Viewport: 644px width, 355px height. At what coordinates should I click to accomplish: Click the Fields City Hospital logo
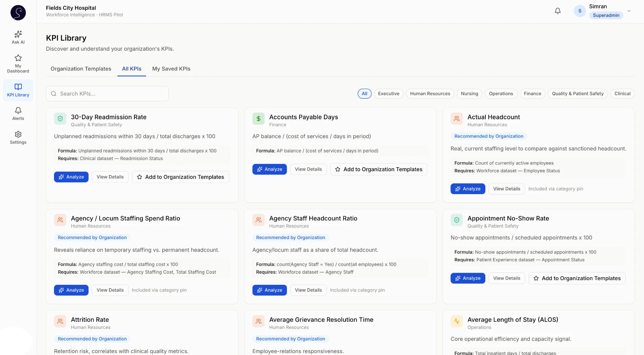(18, 12)
